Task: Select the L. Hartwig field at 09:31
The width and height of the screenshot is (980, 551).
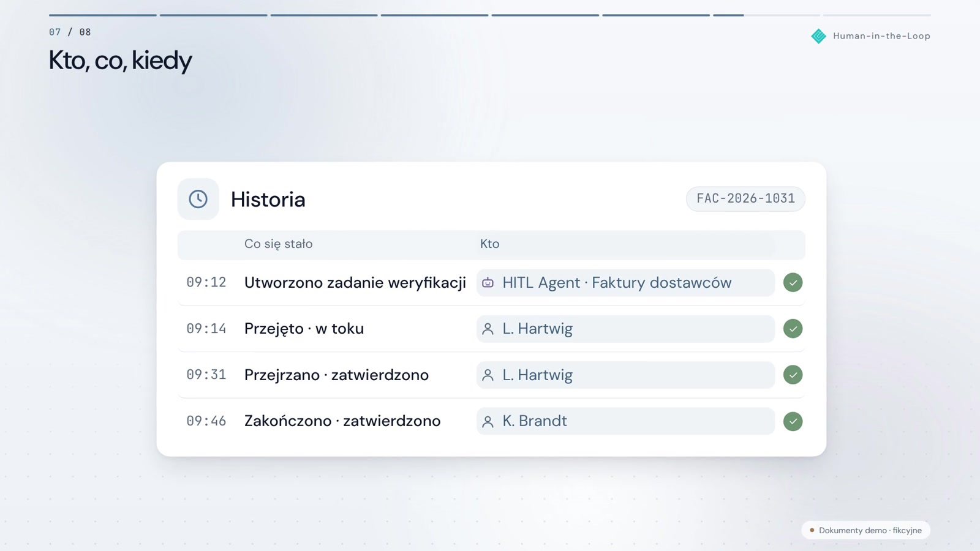Action: (625, 375)
